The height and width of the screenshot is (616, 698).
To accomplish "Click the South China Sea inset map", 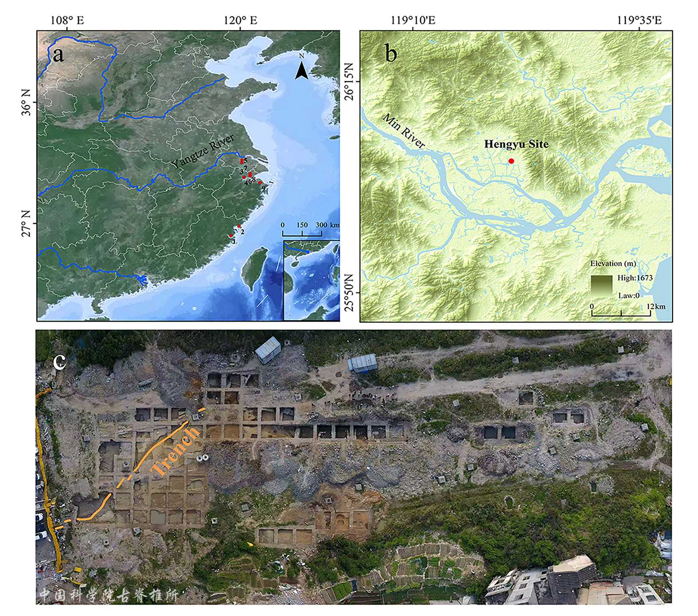I will pos(311,280).
